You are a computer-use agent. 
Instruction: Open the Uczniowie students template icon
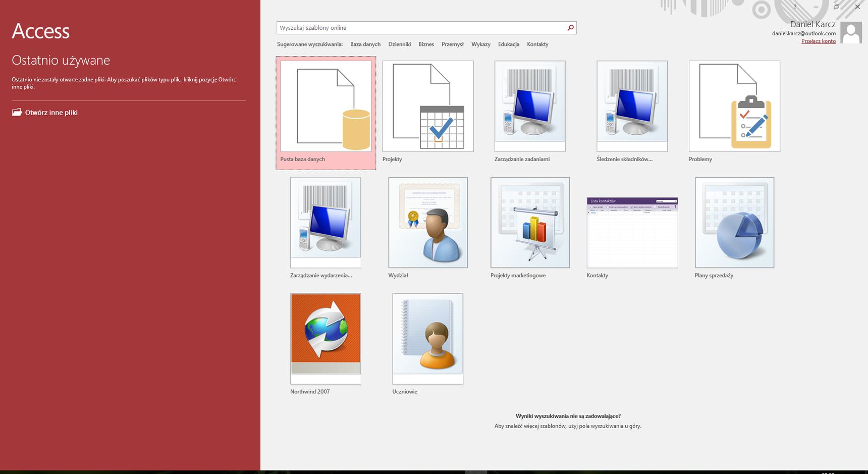tap(428, 339)
